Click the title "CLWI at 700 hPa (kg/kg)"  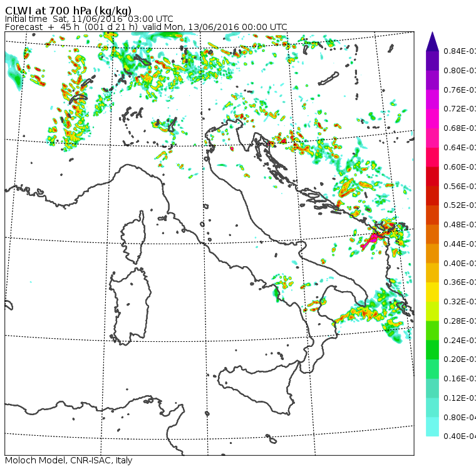pos(68,11)
